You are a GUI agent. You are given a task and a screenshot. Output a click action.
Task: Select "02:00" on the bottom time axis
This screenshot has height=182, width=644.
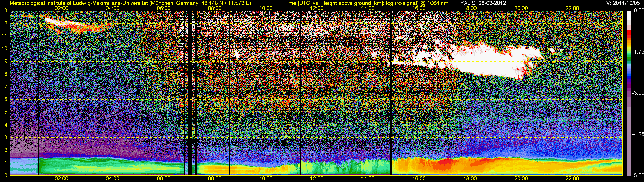tap(61, 179)
